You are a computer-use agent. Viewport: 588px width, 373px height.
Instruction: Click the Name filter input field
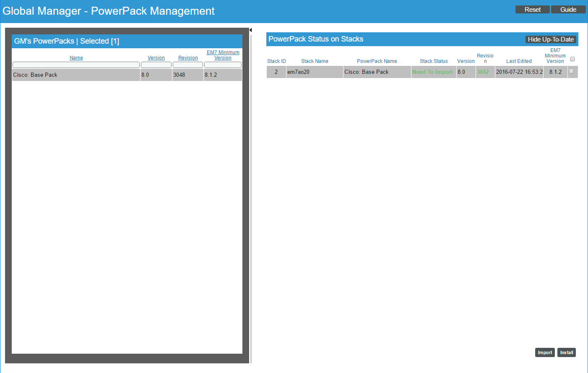[x=76, y=65]
